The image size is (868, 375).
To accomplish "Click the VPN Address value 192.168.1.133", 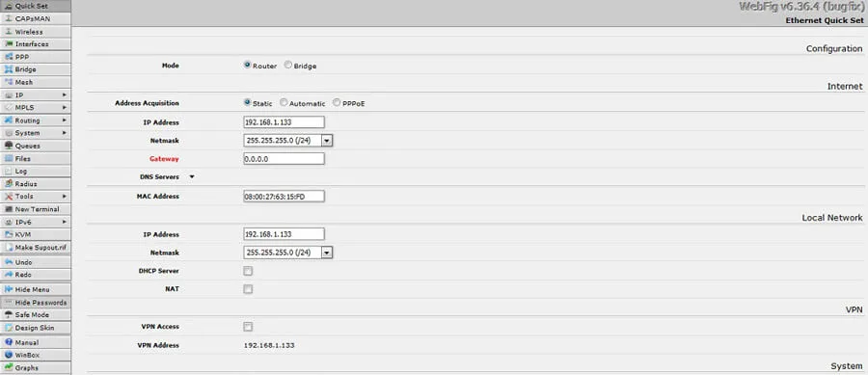I will 269,345.
